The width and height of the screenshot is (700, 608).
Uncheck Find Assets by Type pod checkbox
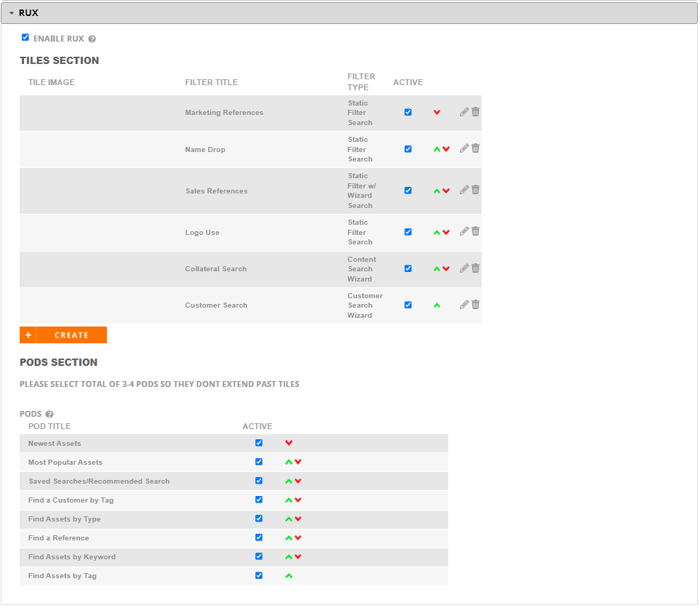(x=259, y=519)
